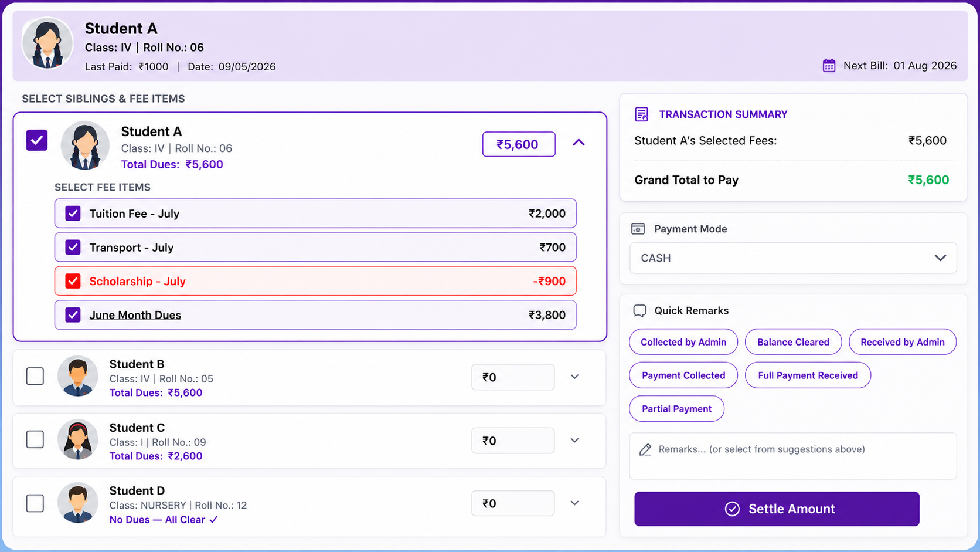
Task: Choose the Payment Collected remark
Action: 683,375
